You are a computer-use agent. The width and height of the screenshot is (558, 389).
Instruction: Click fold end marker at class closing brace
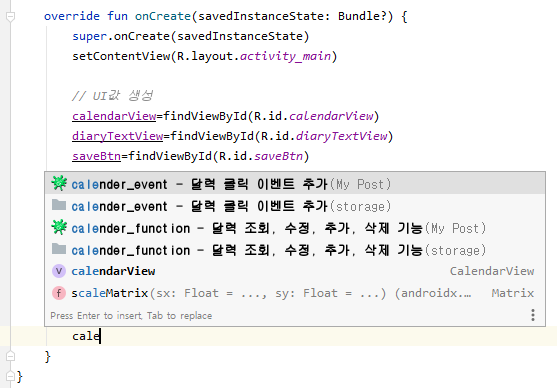click(x=11, y=376)
